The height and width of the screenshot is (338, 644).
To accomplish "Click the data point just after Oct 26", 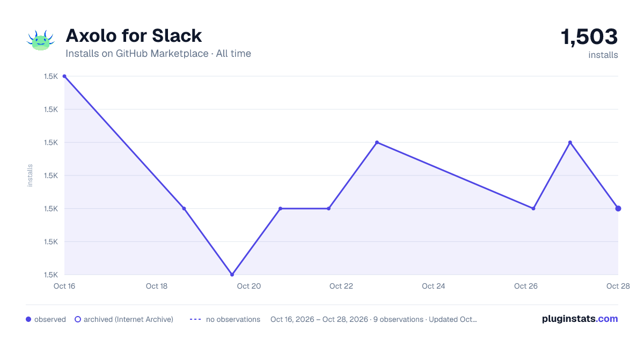I will pyautogui.click(x=533, y=208).
